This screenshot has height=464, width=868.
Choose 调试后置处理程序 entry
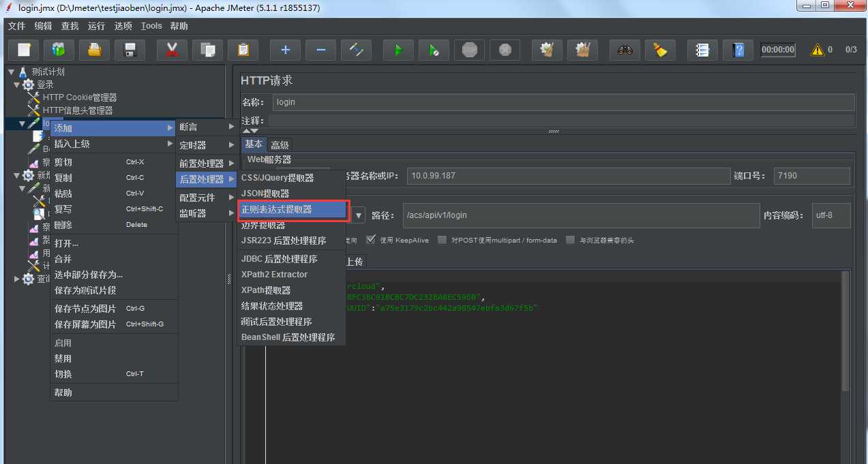tap(291, 322)
